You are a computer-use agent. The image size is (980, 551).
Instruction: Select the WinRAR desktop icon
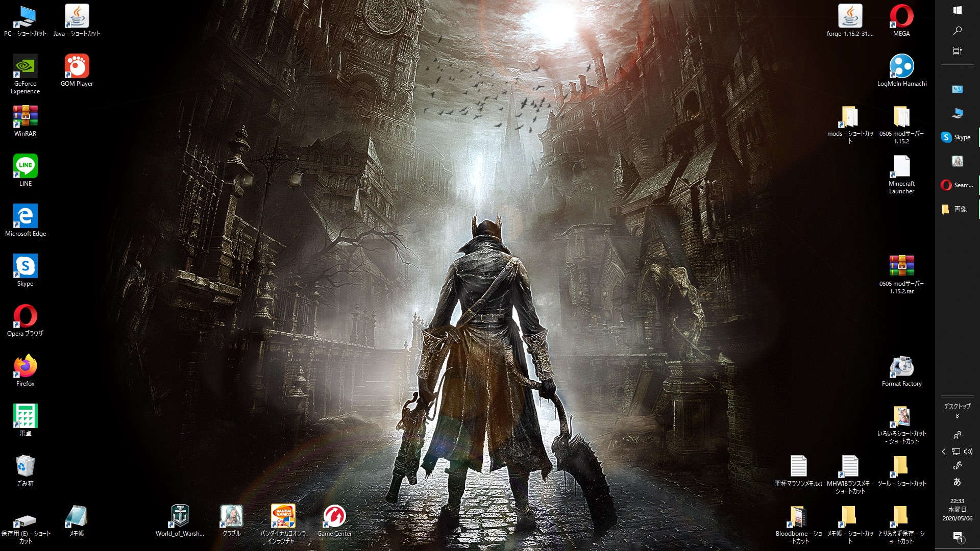(x=25, y=120)
